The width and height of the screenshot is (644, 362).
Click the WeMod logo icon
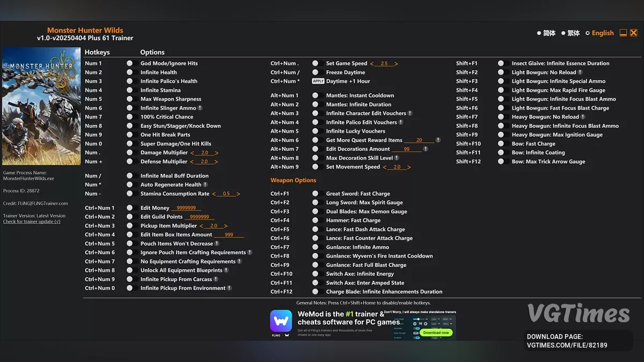click(281, 322)
